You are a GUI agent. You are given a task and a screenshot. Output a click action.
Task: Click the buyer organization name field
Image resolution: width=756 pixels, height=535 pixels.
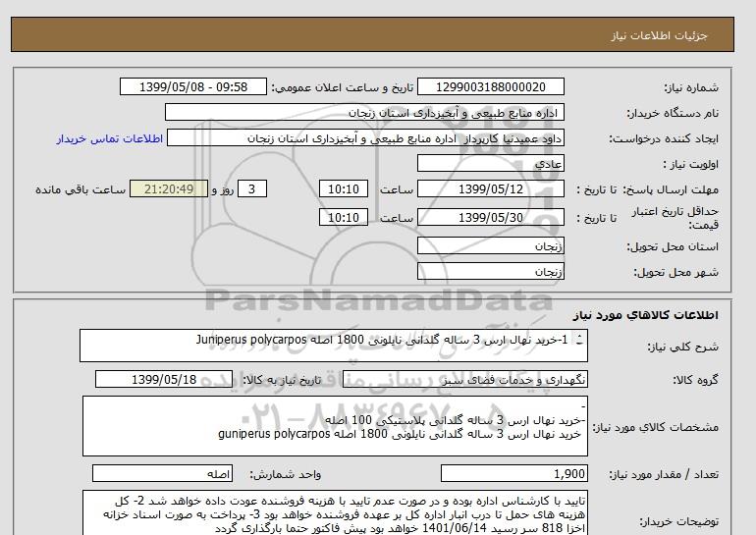pyautogui.click(x=364, y=112)
